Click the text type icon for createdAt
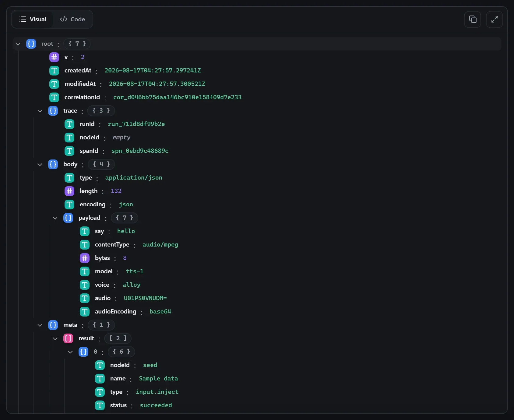This screenshot has height=420, width=514. 54,71
